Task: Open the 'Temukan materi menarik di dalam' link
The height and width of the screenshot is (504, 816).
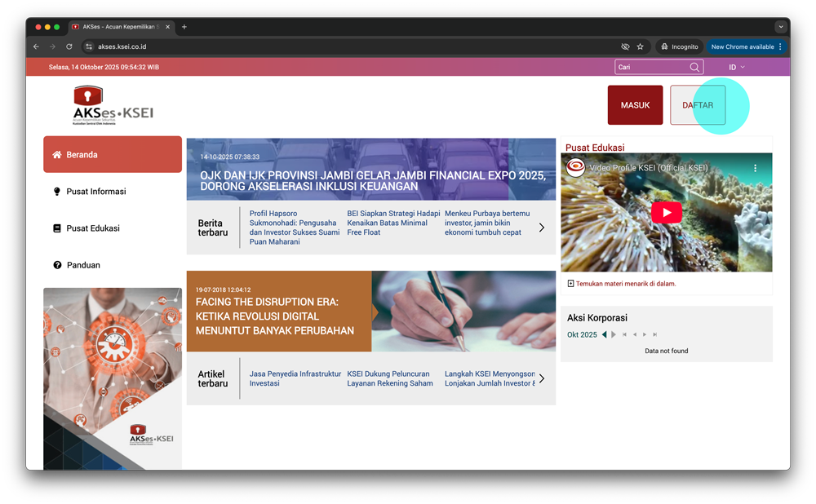Action: [625, 284]
